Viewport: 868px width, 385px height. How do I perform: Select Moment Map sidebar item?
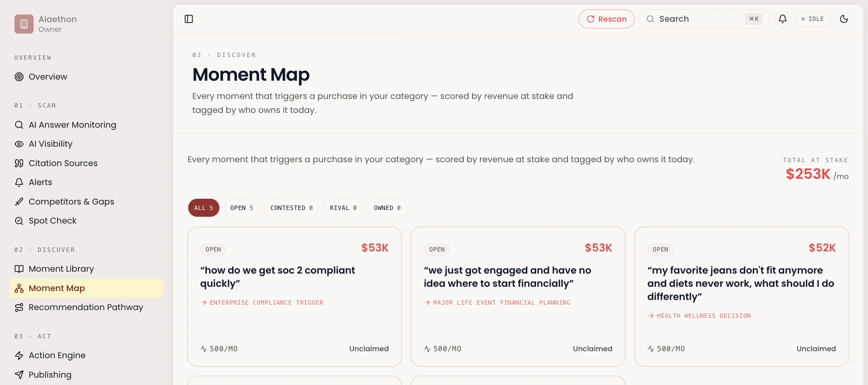tap(86, 288)
